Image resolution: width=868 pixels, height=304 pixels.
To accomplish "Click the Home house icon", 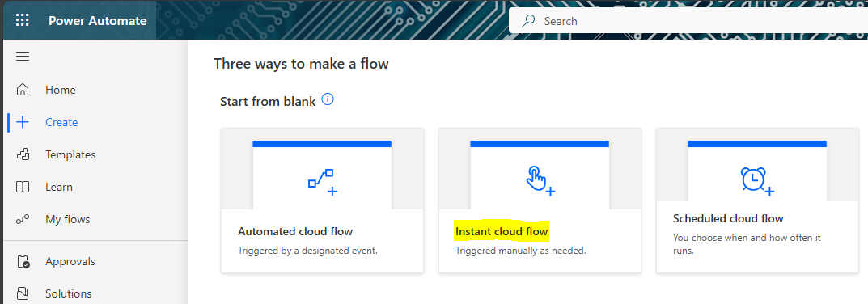I will point(23,90).
